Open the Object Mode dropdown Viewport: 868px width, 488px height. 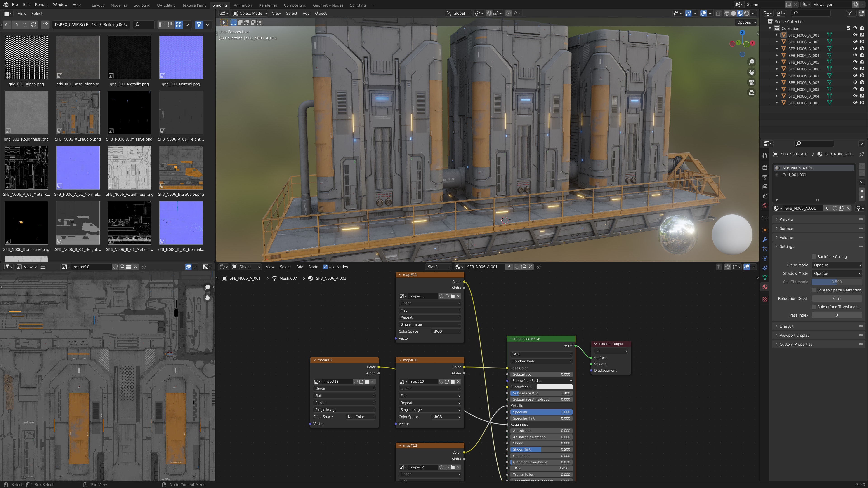coord(250,14)
